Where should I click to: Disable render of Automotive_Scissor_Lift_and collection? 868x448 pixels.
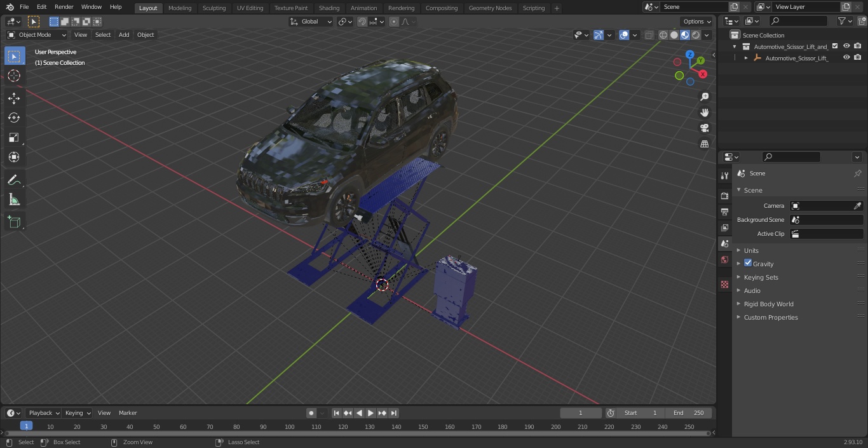coord(858,46)
